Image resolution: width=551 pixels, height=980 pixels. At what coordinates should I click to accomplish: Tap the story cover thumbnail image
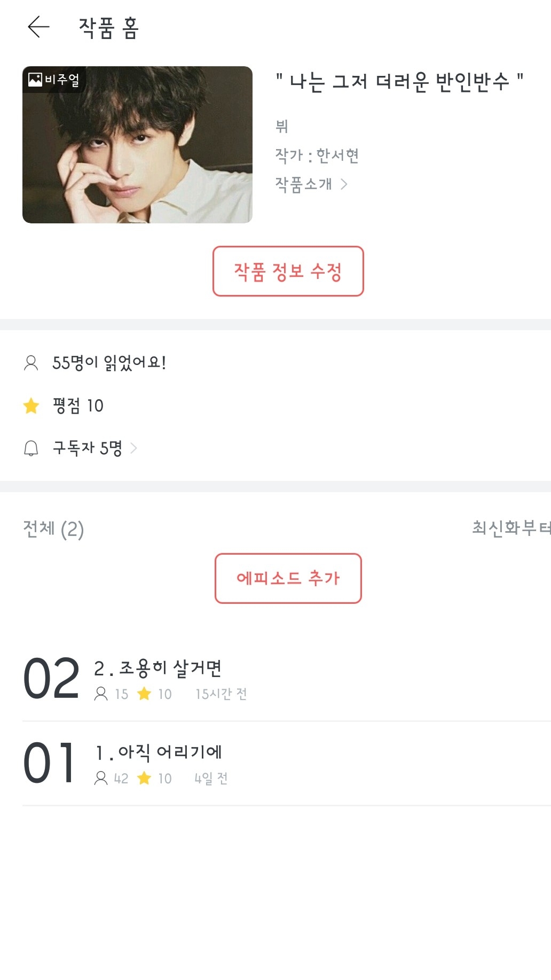(137, 145)
